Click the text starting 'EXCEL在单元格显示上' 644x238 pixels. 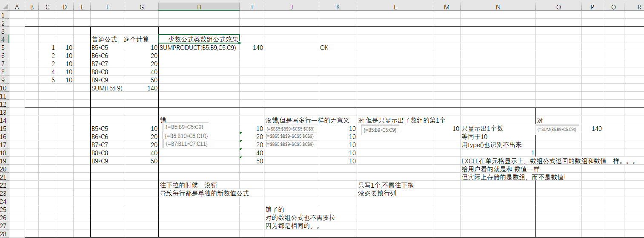(x=548, y=161)
